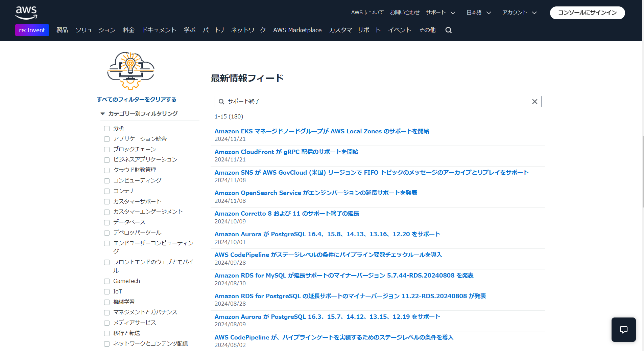Click the サポート終了 search input field
Image resolution: width=644 pixels, height=351 pixels.
pos(378,102)
